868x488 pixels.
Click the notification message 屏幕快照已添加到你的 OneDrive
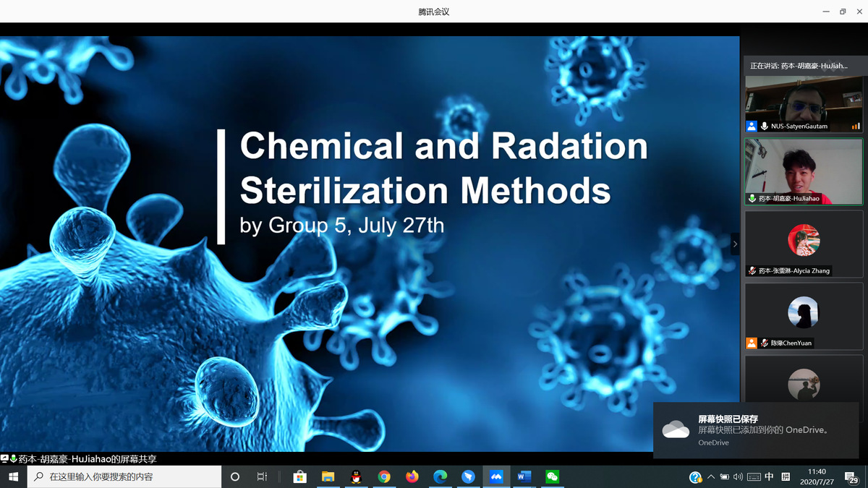click(x=763, y=430)
